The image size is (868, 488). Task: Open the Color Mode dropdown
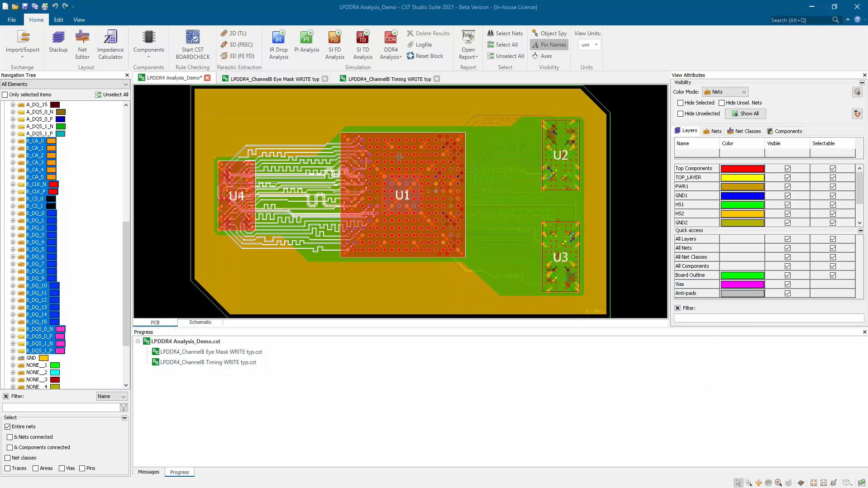click(x=725, y=92)
